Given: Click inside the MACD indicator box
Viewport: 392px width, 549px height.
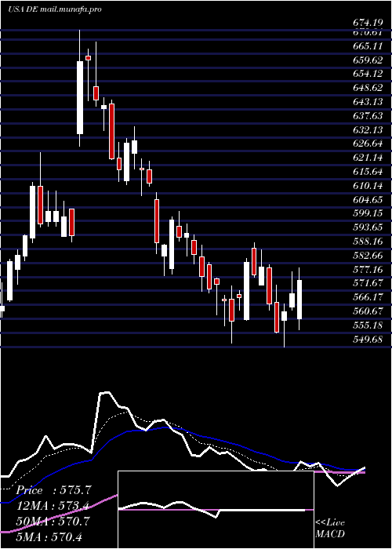Looking at the screenshot, I should [216, 510].
